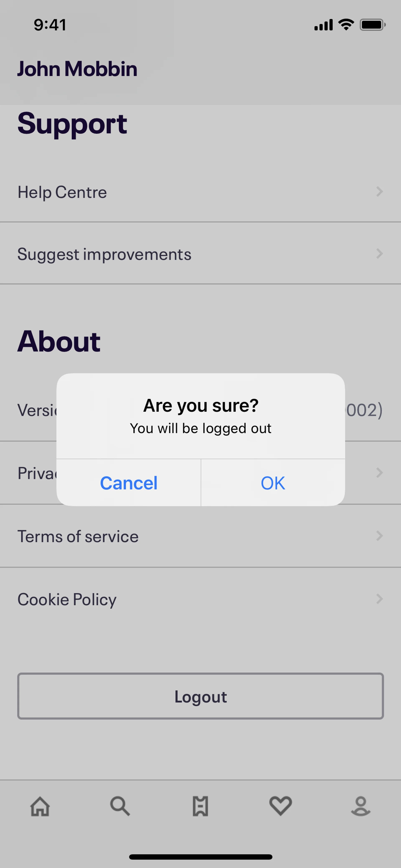Open the Favorites heart icon
The width and height of the screenshot is (401, 868).
(280, 806)
